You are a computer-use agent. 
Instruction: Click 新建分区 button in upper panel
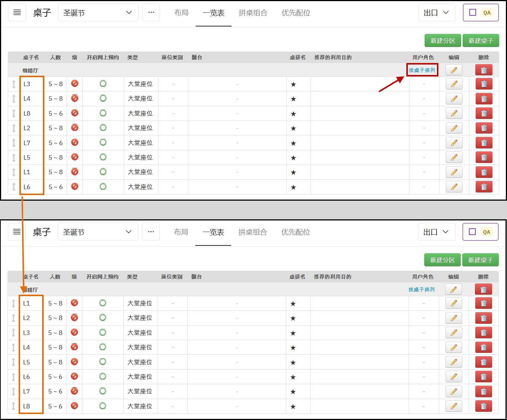coord(443,41)
